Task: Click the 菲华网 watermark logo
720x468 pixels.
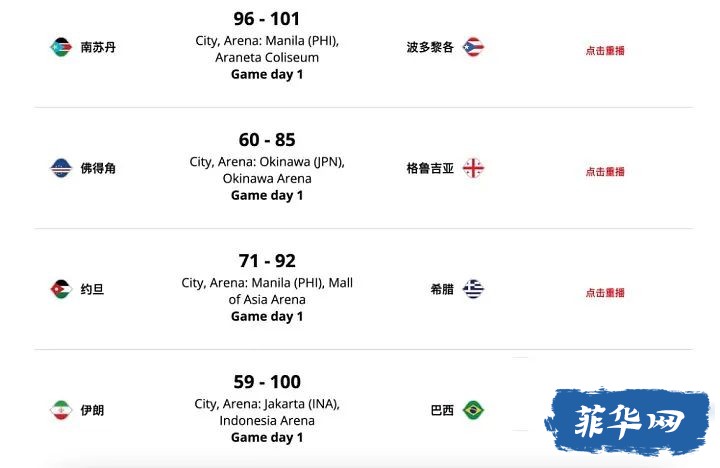Action: [628, 421]
